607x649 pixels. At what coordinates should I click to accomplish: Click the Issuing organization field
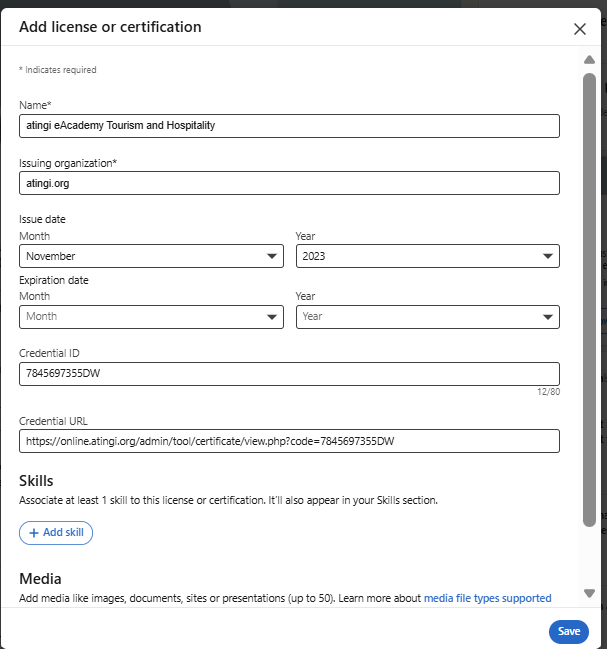point(289,183)
